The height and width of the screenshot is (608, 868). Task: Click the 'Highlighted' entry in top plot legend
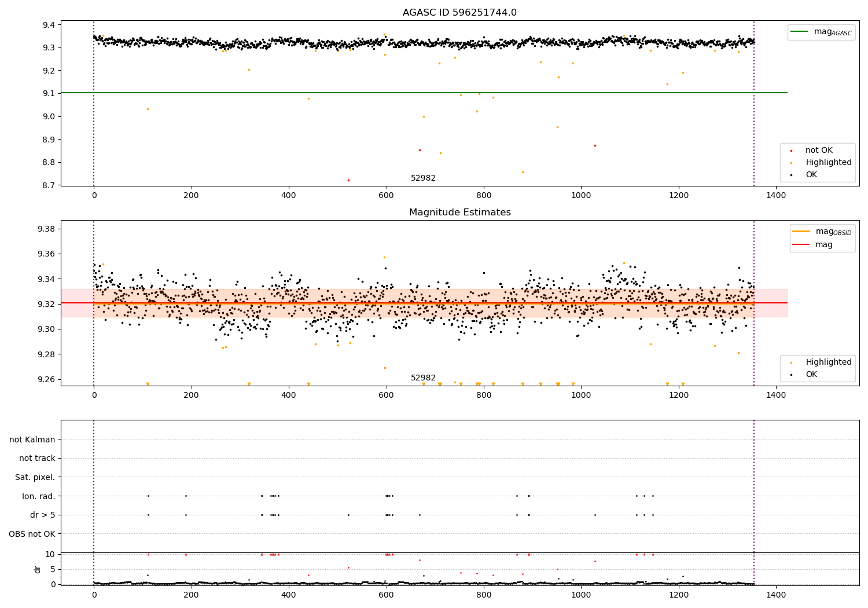829,162
